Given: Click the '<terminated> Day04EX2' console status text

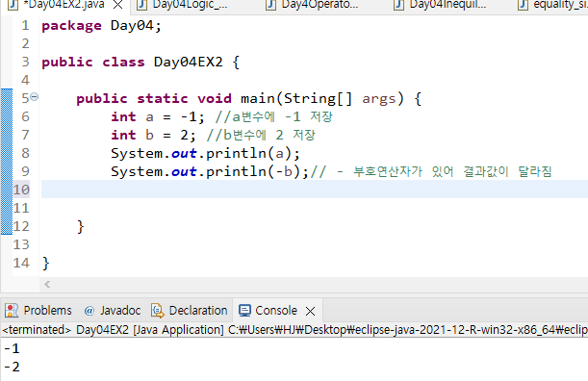Looking at the screenshot, I should point(65,330).
